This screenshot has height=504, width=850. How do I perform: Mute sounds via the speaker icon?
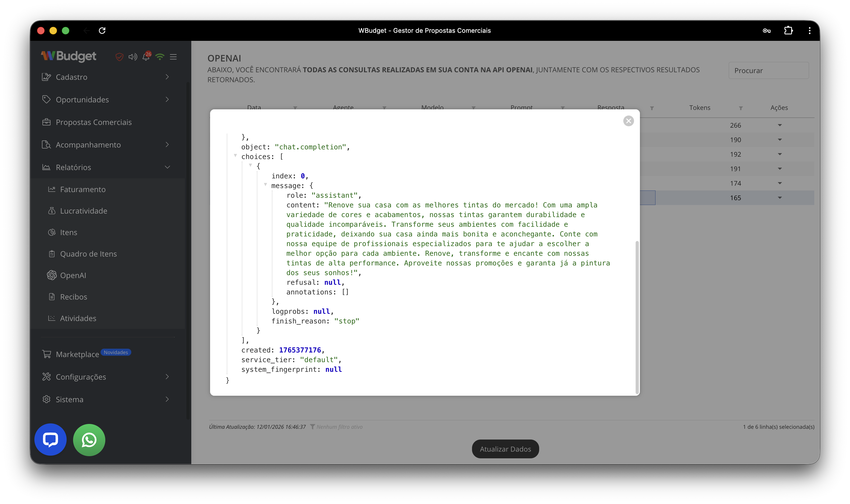click(132, 57)
